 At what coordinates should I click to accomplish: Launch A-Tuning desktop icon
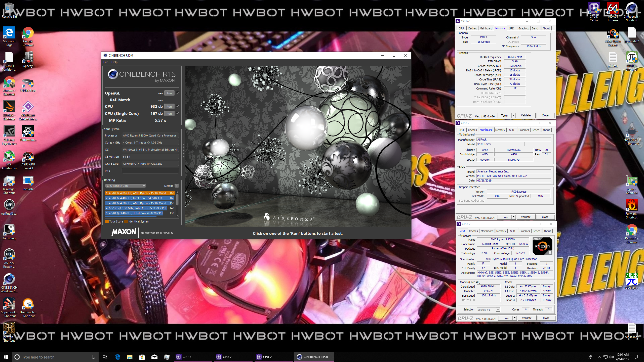click(9, 232)
